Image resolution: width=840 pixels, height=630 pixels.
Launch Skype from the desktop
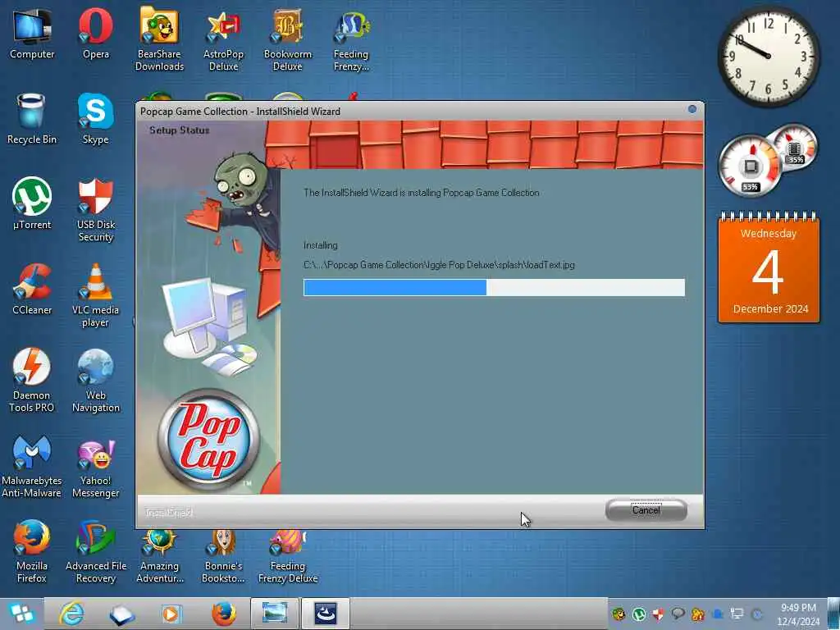pos(95,119)
